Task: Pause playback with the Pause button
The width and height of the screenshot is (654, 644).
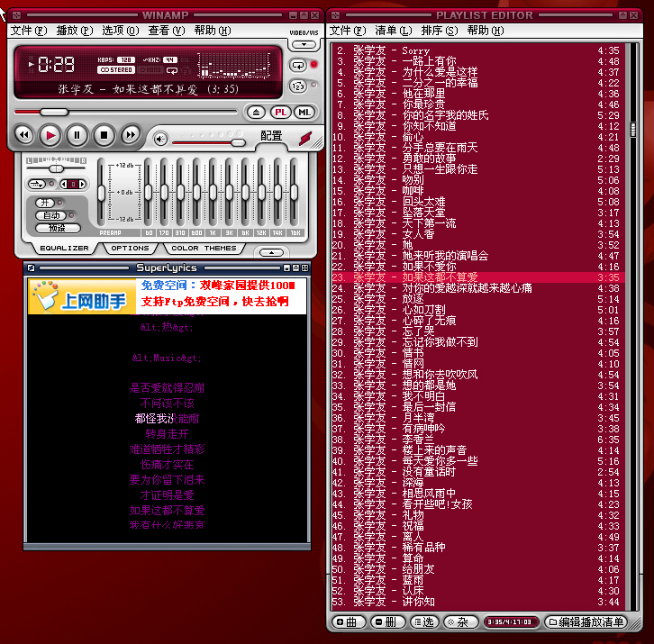Action: pyautogui.click(x=77, y=135)
